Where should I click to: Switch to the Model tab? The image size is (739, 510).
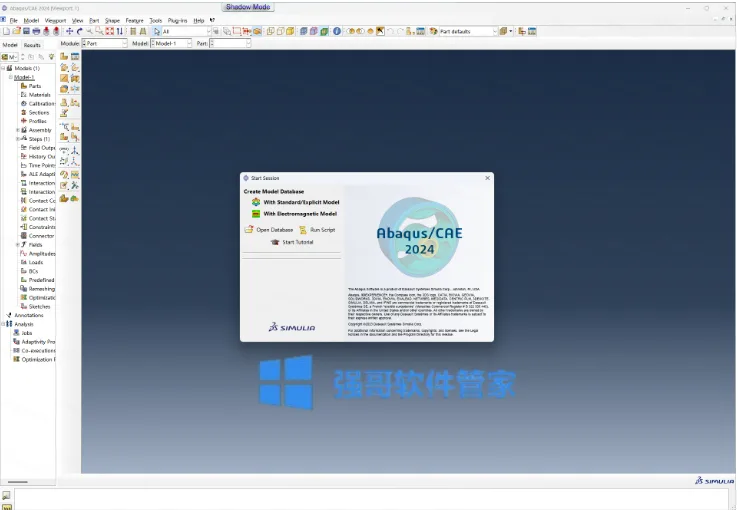click(x=10, y=45)
